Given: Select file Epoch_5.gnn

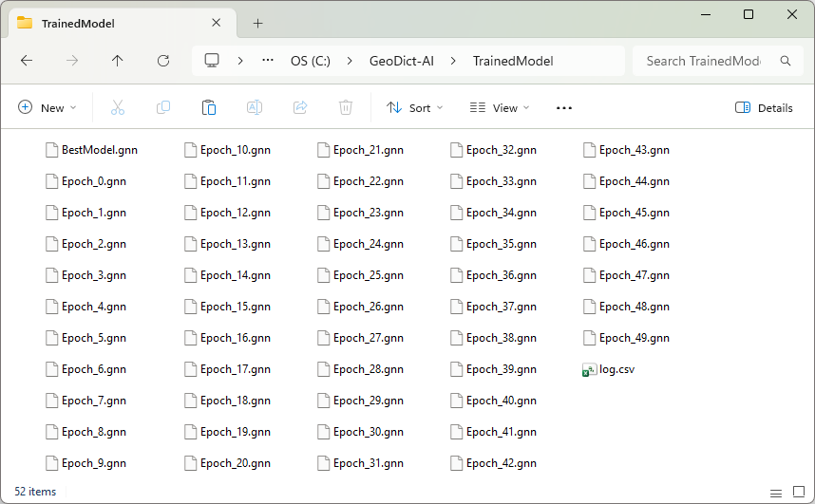Looking at the screenshot, I should 86,338.
